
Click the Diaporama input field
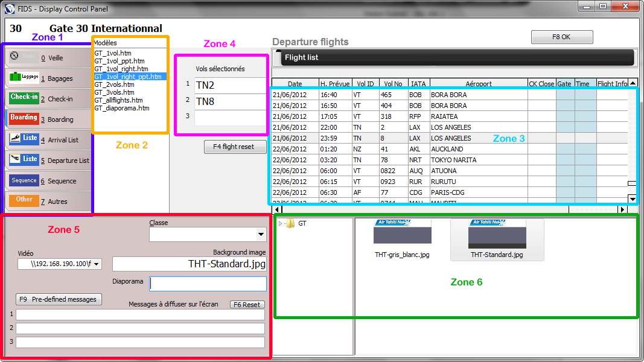point(208,284)
